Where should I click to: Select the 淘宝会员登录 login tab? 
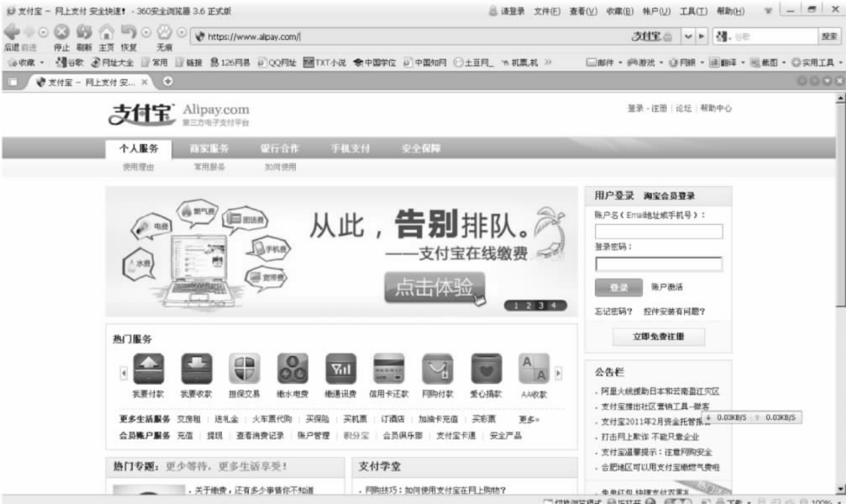point(669,196)
